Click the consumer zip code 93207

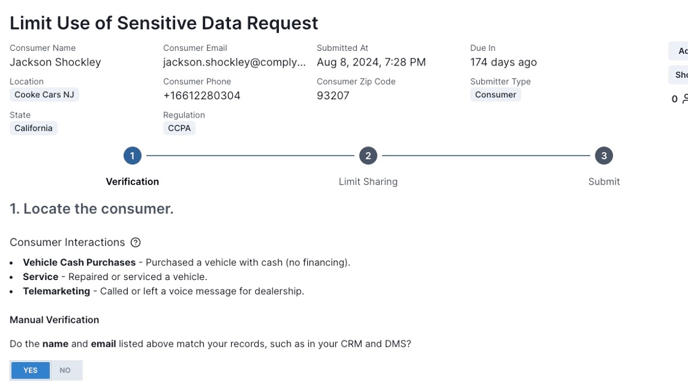coord(333,96)
